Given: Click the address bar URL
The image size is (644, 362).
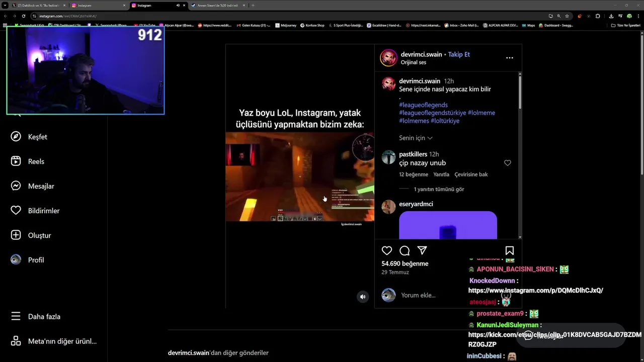Looking at the screenshot, I should pyautogui.click(x=68, y=16).
